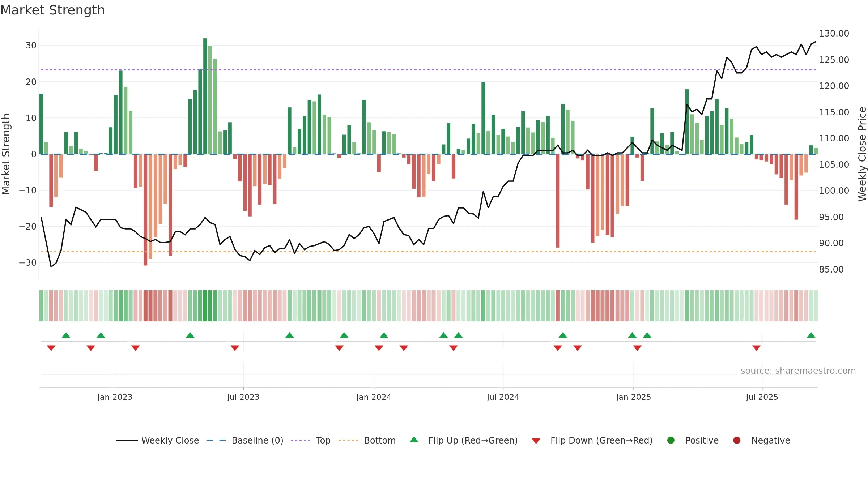The height and width of the screenshot is (488, 868).
Task: Click the rotated left axis title 'Market Strength'
Action: (x=6, y=154)
